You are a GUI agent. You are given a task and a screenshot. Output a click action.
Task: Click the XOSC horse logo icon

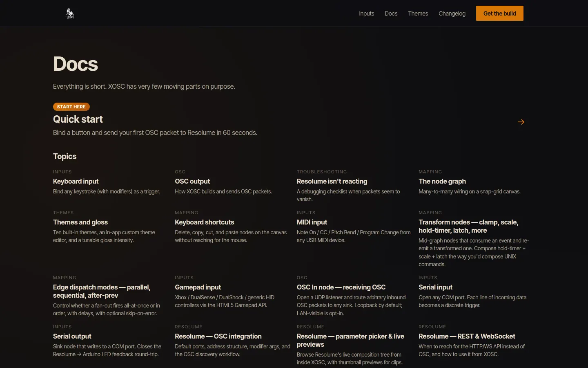pos(70,13)
